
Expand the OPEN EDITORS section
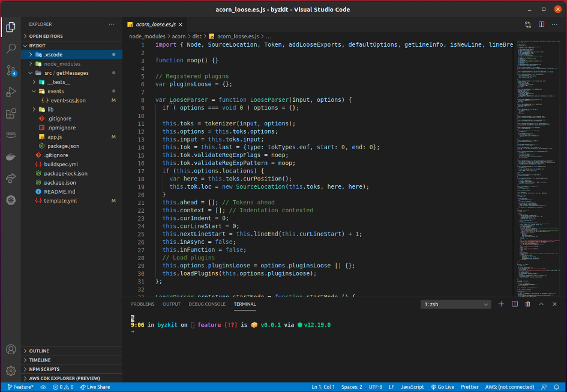[71, 36]
